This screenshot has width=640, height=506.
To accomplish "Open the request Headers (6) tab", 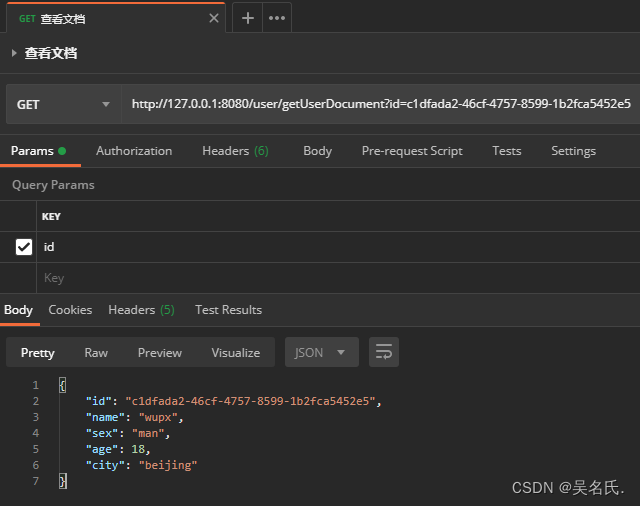I will [235, 151].
